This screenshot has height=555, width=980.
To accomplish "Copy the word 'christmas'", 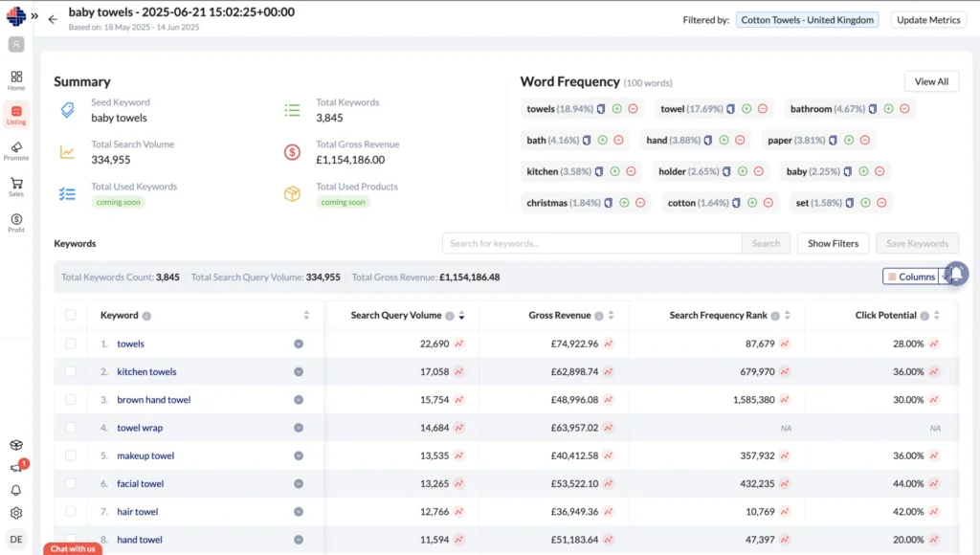I will coord(608,203).
